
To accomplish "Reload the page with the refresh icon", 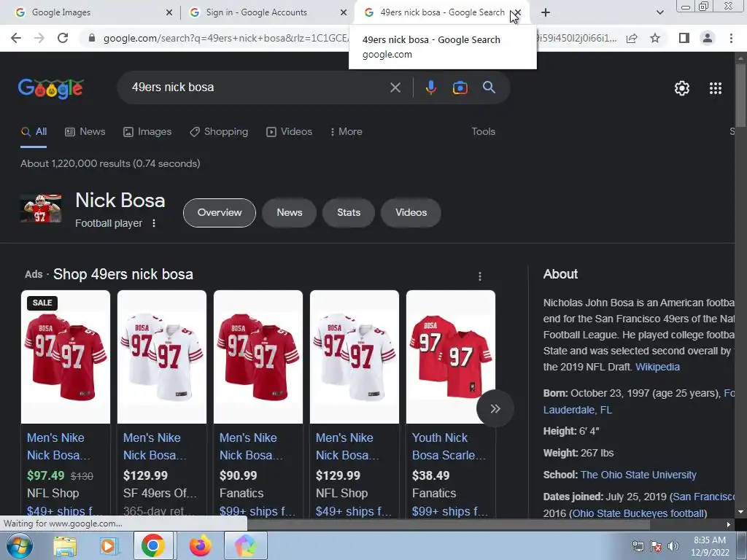I will click(x=63, y=38).
